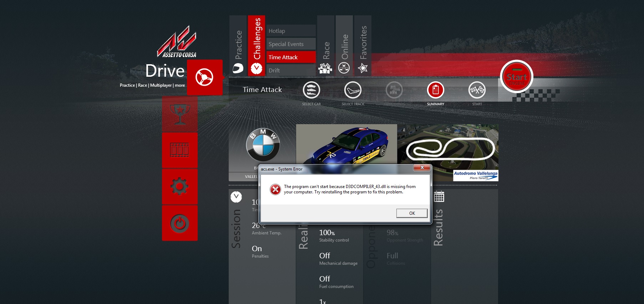
Task: Click the red error icon in the dialog
Action: tap(275, 189)
